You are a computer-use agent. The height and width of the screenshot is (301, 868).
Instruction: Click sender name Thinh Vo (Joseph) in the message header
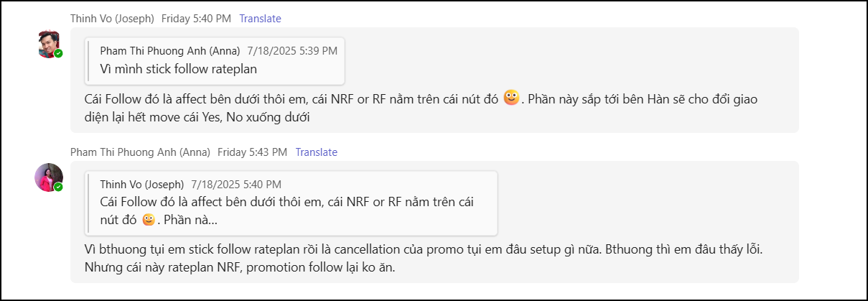point(112,19)
